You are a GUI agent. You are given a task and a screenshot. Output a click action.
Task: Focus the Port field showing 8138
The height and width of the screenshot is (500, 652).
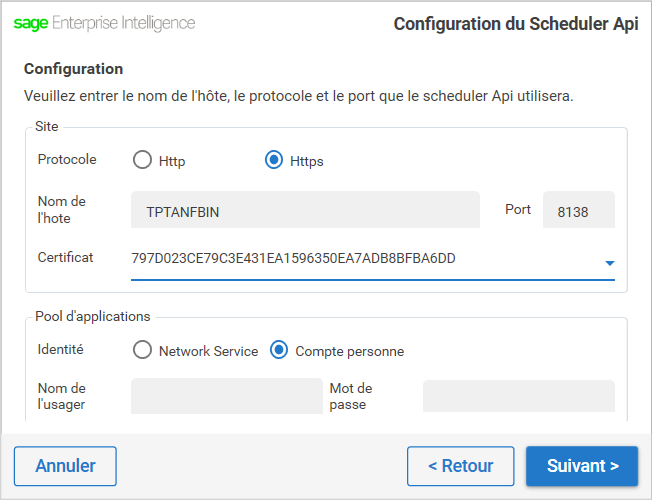579,210
